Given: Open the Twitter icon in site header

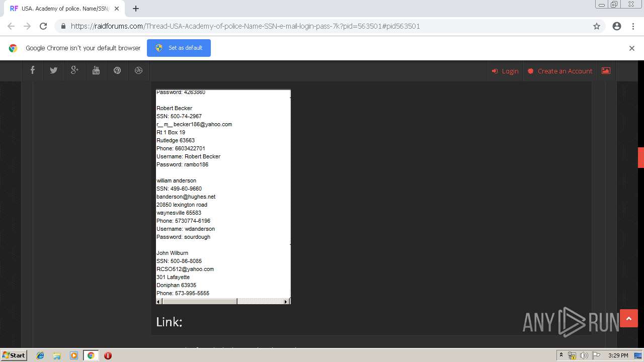Looking at the screenshot, I should (53, 70).
